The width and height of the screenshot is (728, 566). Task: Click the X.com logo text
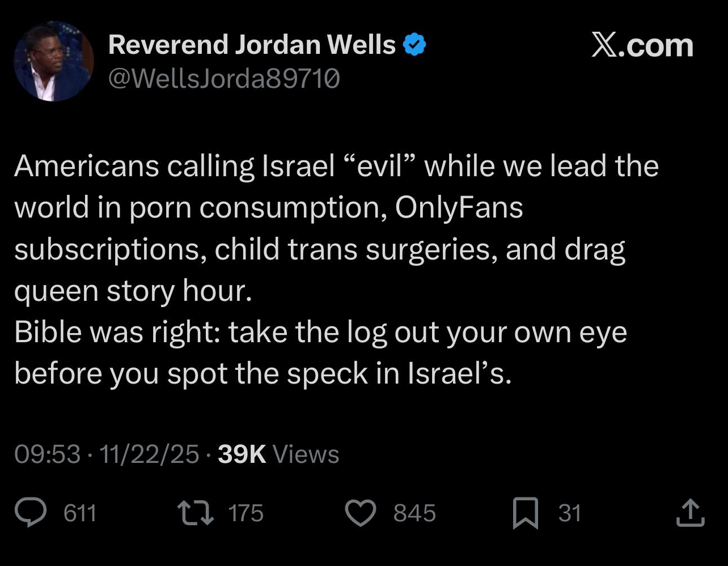pos(642,46)
